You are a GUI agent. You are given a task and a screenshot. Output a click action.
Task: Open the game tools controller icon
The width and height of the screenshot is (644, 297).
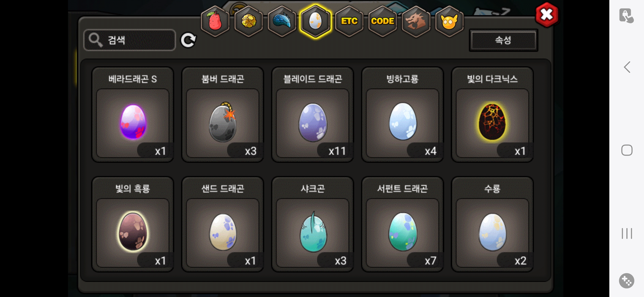pyautogui.click(x=627, y=281)
